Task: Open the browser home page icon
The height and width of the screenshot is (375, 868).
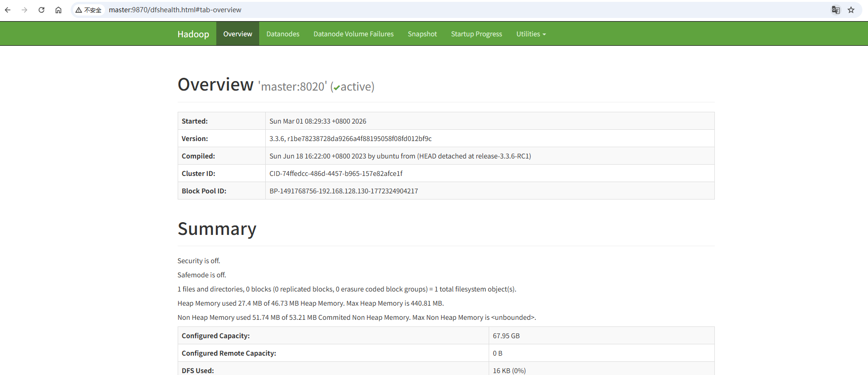Action: (58, 10)
